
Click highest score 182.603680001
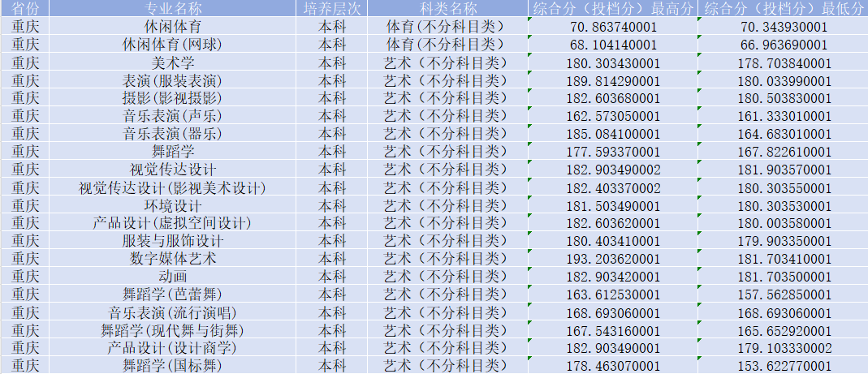(612, 98)
